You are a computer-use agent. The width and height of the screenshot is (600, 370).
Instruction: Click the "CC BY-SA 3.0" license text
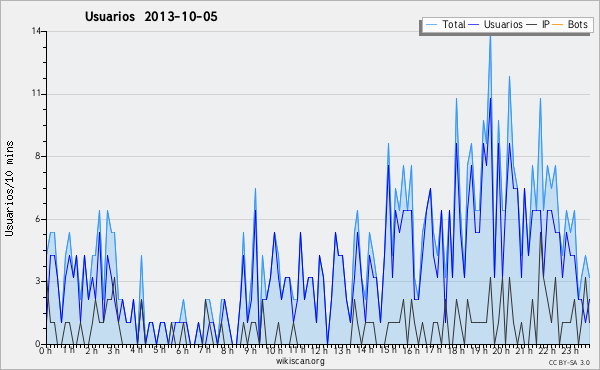tap(569, 362)
